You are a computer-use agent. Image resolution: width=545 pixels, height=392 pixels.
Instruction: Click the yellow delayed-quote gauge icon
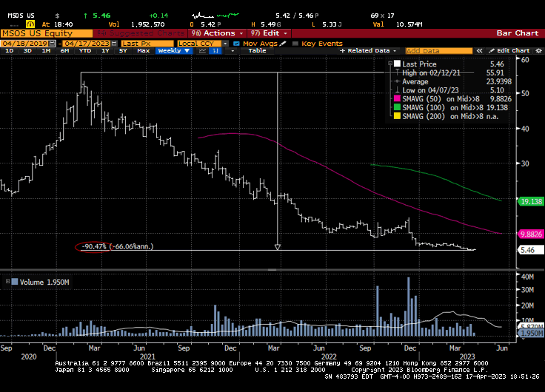click(x=30, y=24)
